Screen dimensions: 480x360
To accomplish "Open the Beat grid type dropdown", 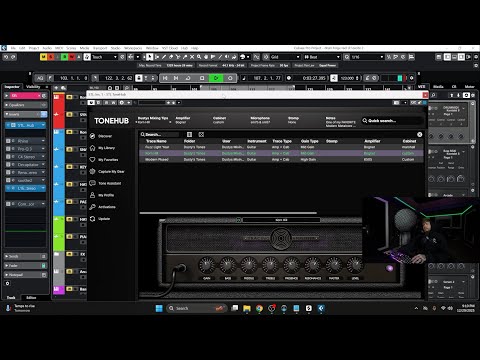I will click(322, 57).
